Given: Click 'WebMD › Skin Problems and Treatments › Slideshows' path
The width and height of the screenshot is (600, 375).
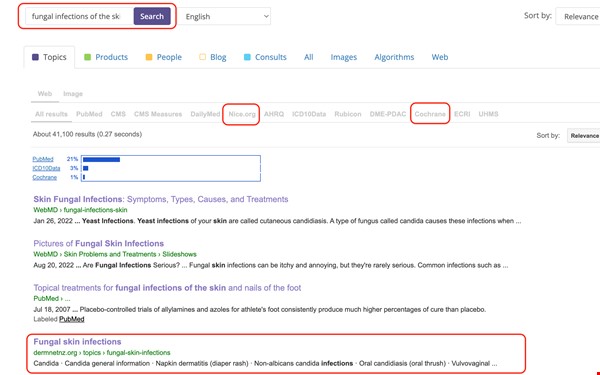Looking at the screenshot, I should tap(115, 254).
